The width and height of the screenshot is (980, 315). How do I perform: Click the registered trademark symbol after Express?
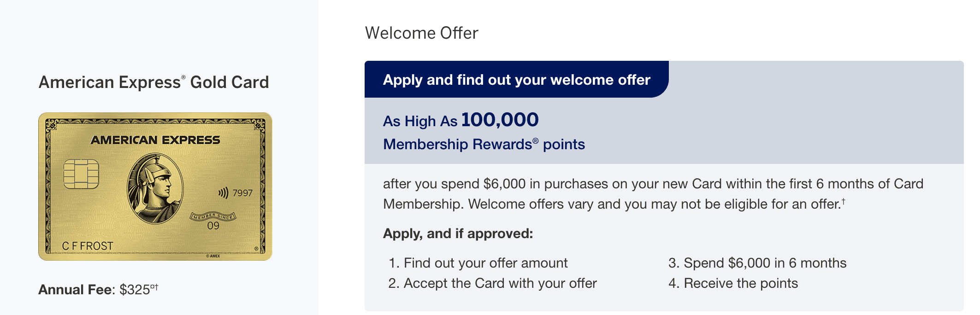point(183,77)
